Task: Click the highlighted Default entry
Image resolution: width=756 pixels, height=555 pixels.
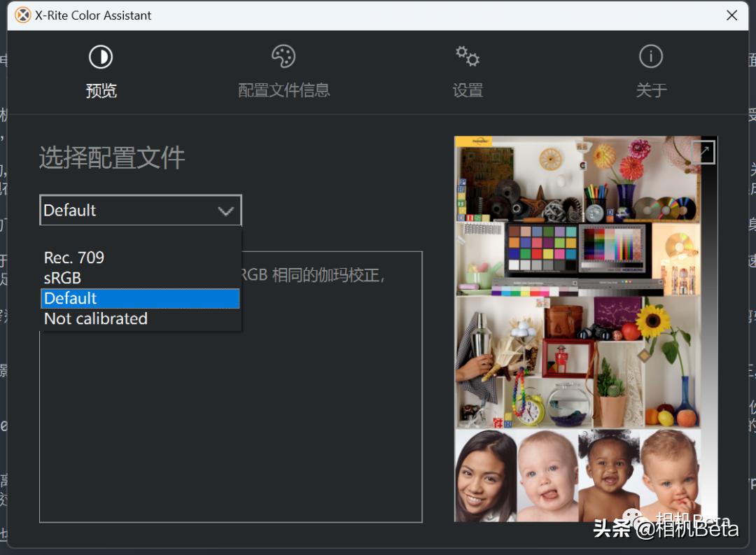Action: pyautogui.click(x=70, y=298)
